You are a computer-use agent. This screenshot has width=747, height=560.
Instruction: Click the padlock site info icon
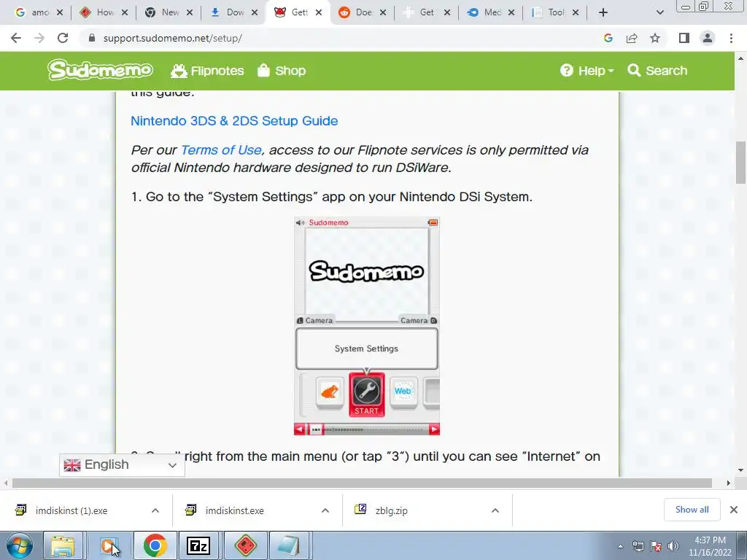coord(92,38)
